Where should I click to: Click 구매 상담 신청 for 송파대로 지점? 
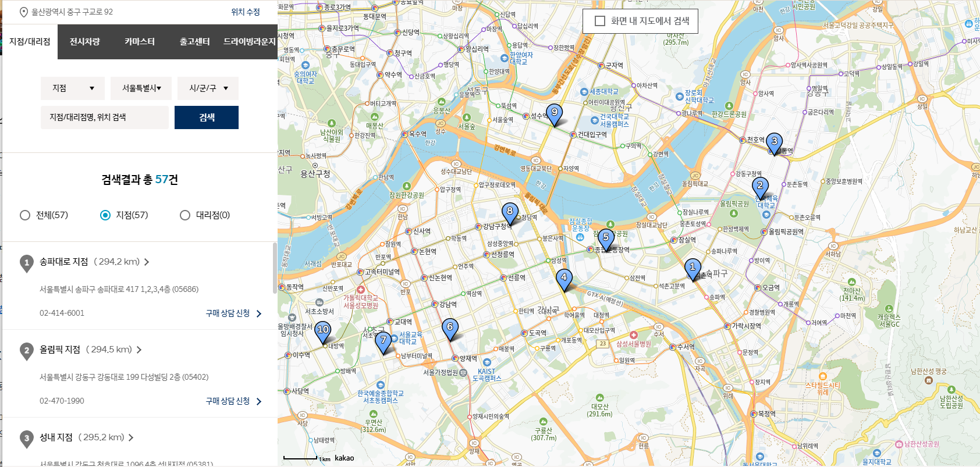pyautogui.click(x=228, y=313)
